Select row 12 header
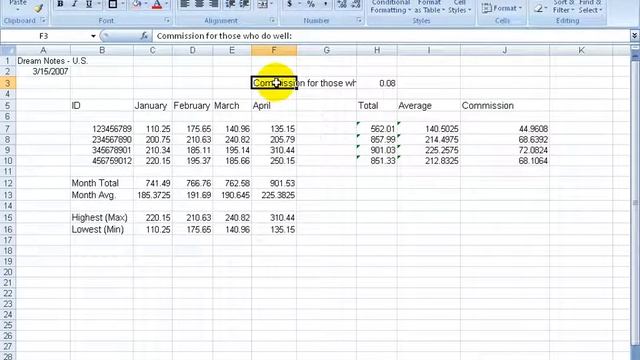The height and width of the screenshot is (360, 640). tap(8, 183)
